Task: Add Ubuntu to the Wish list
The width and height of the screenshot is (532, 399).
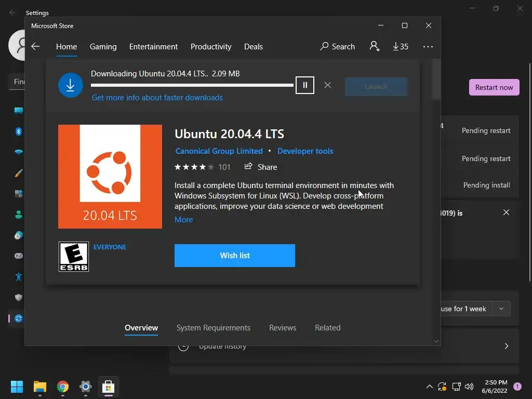Action: click(235, 256)
